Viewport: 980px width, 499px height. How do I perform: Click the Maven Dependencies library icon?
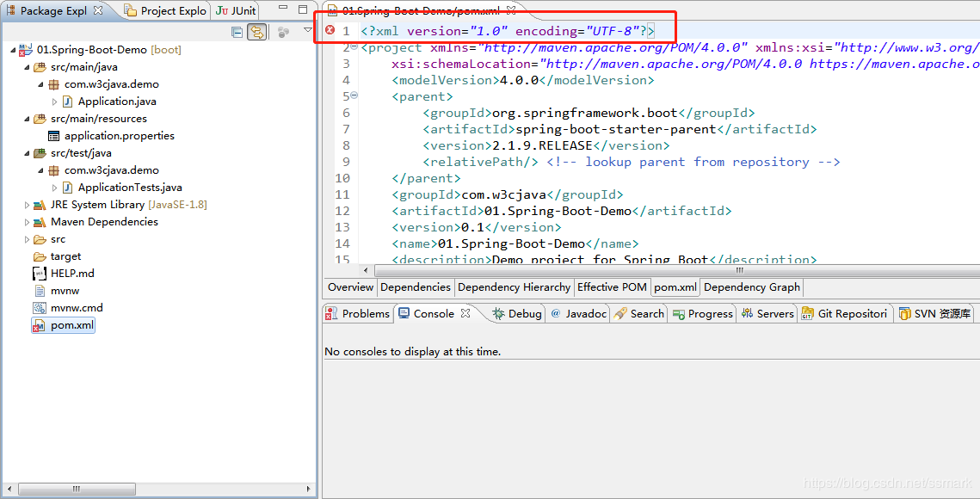click(40, 222)
